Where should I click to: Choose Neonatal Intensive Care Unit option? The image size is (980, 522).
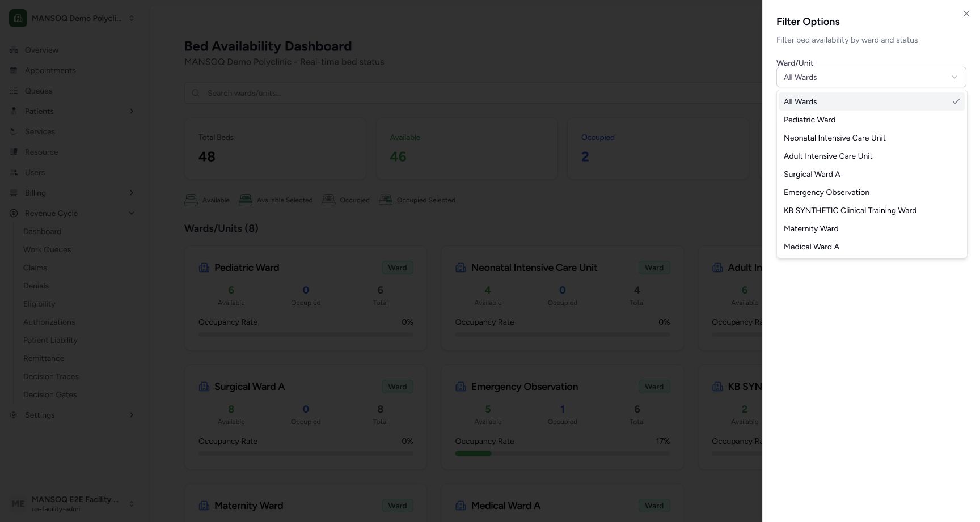coord(872,138)
